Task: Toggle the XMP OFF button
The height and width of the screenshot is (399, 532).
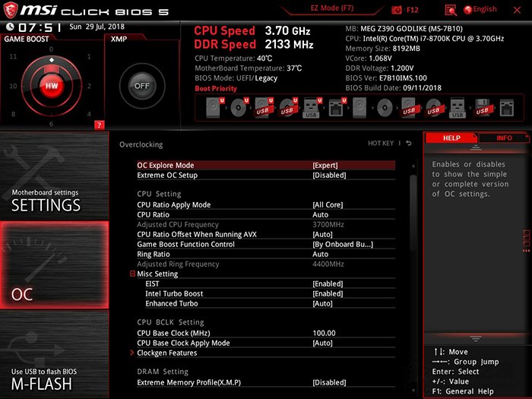Action: pos(142,86)
